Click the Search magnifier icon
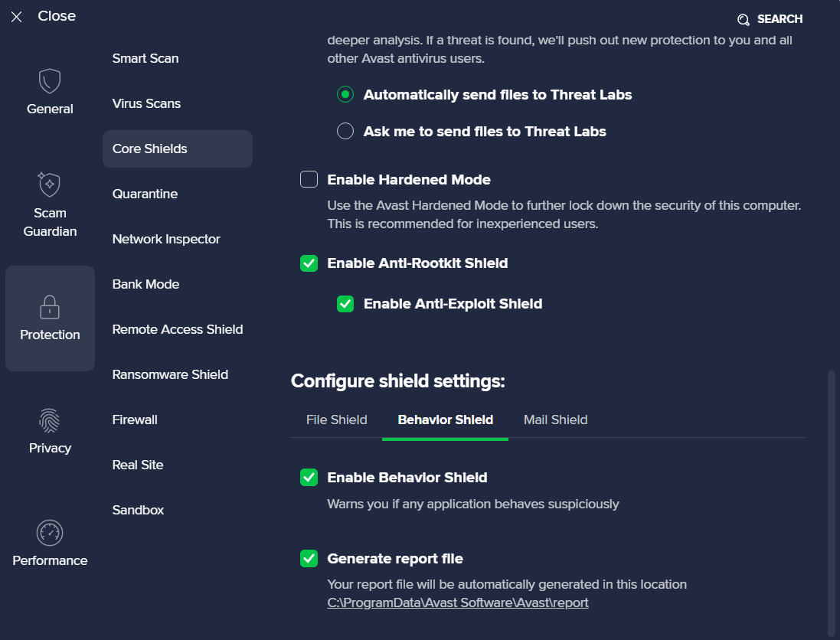The height and width of the screenshot is (640, 840). click(743, 20)
